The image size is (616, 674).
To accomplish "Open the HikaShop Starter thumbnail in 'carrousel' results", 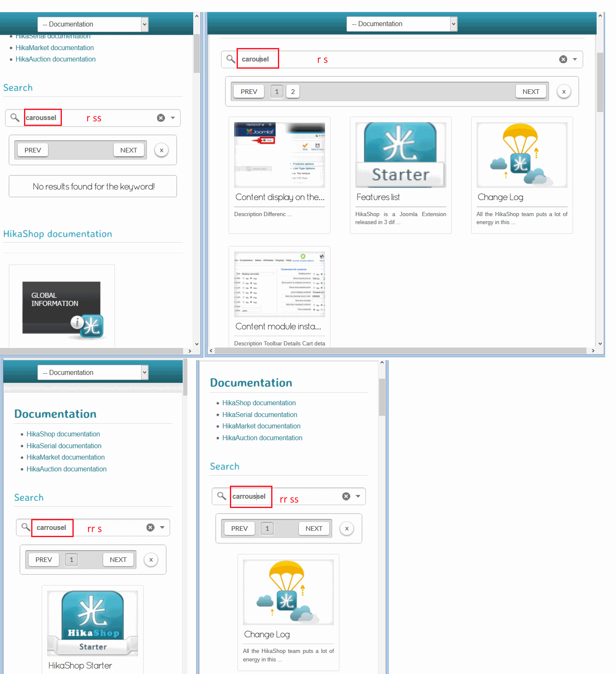I will [93, 623].
